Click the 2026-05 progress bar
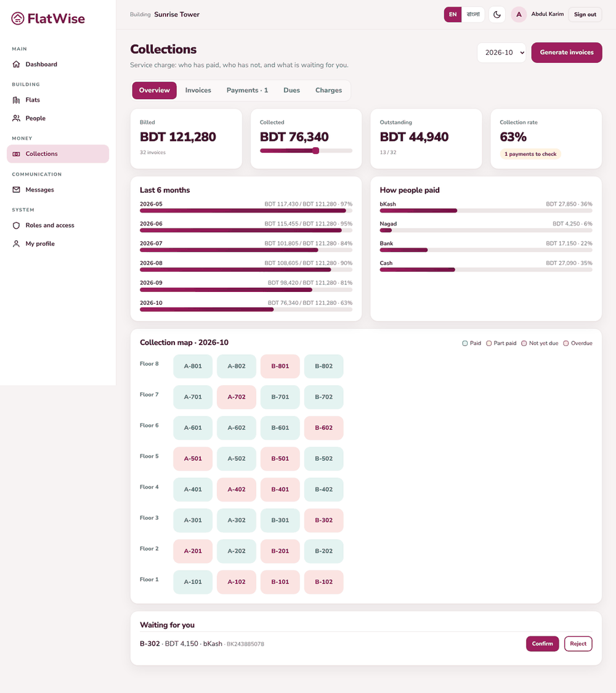Screen dimensions: 616x693 coord(246,211)
